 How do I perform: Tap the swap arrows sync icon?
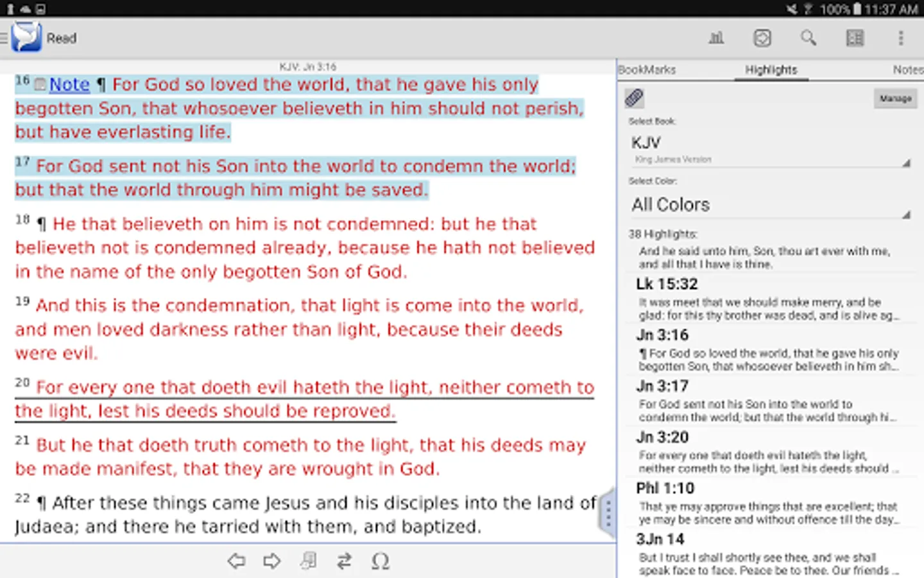pos(345,561)
